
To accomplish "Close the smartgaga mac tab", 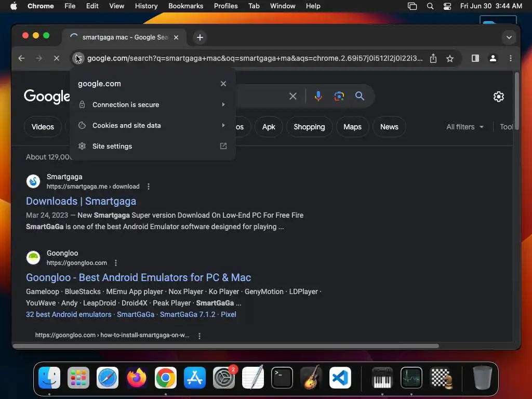I will click(176, 37).
